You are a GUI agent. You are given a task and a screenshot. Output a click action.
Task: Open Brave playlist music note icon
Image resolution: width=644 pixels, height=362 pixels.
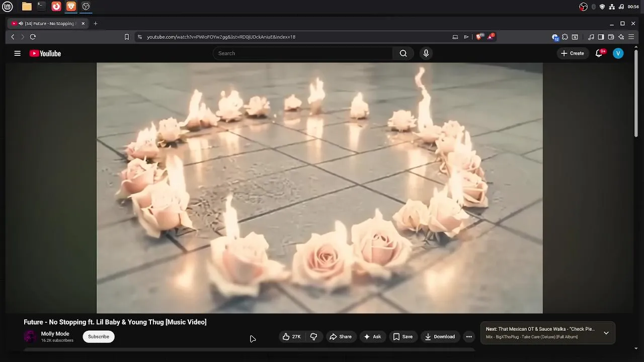pos(591,37)
